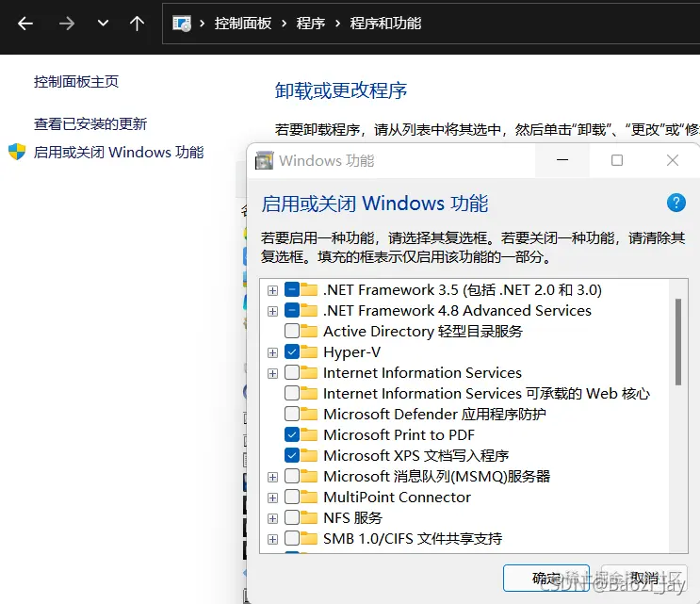700x604 pixels.
Task: Click folder icon of Microsoft XPS 文档写入程序
Action: [x=309, y=455]
